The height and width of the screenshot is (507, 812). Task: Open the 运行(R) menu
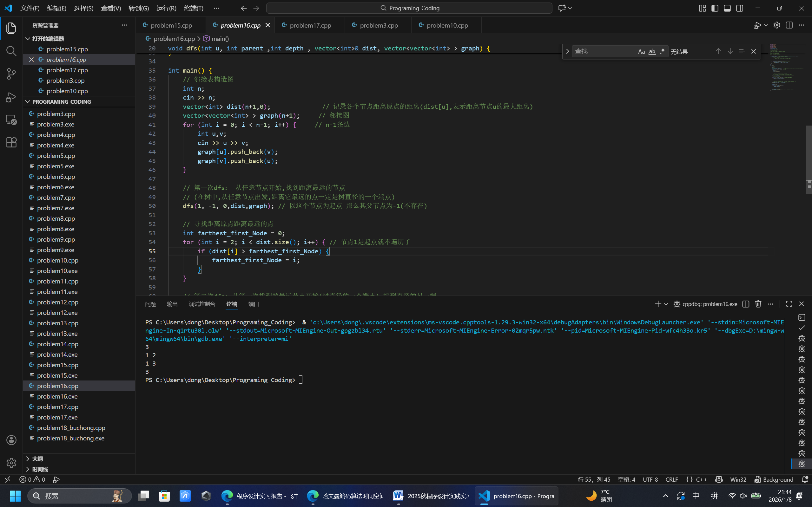pyautogui.click(x=166, y=8)
